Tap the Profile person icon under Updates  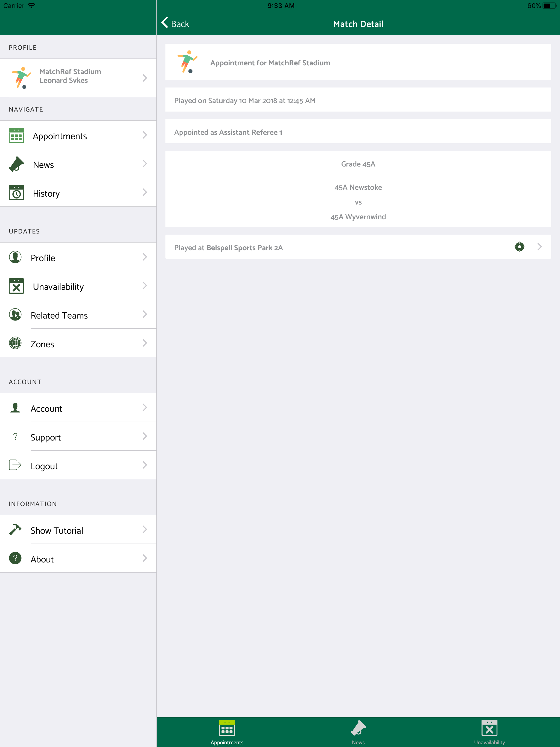coord(15,257)
